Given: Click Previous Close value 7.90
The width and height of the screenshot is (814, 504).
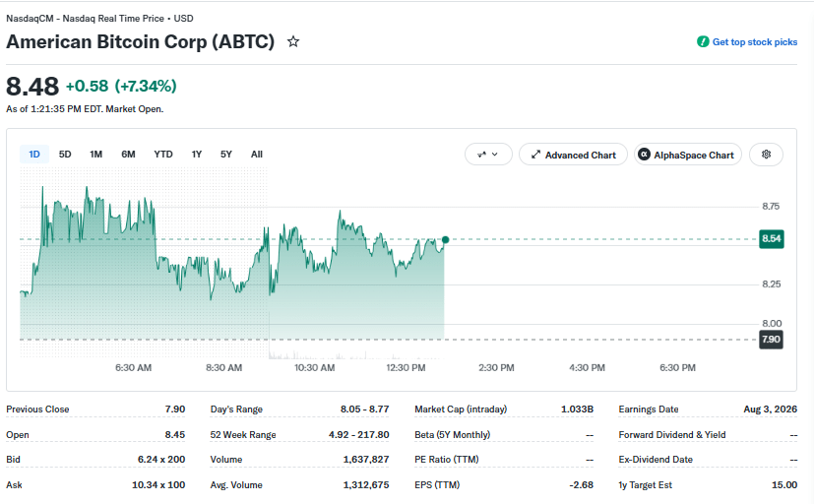Looking at the screenshot, I should pos(175,409).
